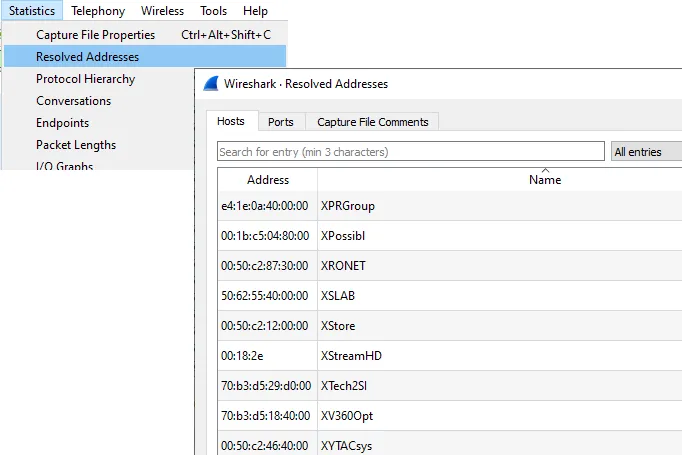The width and height of the screenshot is (682, 455).
Task: Select address 00:50:c2:87:30:00
Action: pyautogui.click(x=267, y=266)
